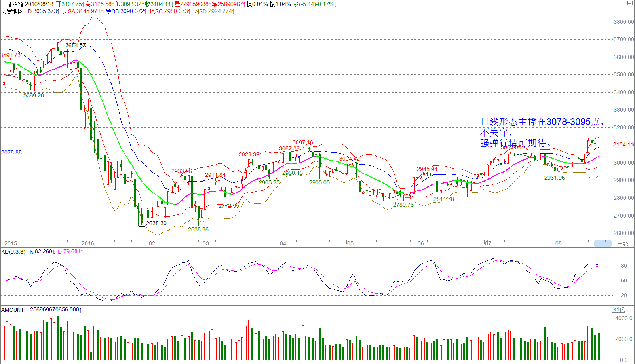Click the 开3107.75 open price value
Image resolution: width=635 pixels, height=364 pixels.
[70, 4]
